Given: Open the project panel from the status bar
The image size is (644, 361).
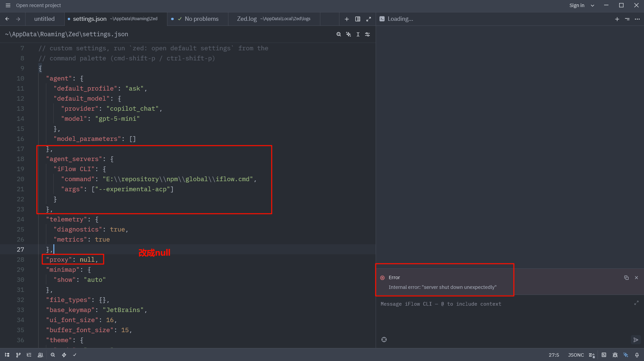Looking at the screenshot, I should (x=7, y=355).
